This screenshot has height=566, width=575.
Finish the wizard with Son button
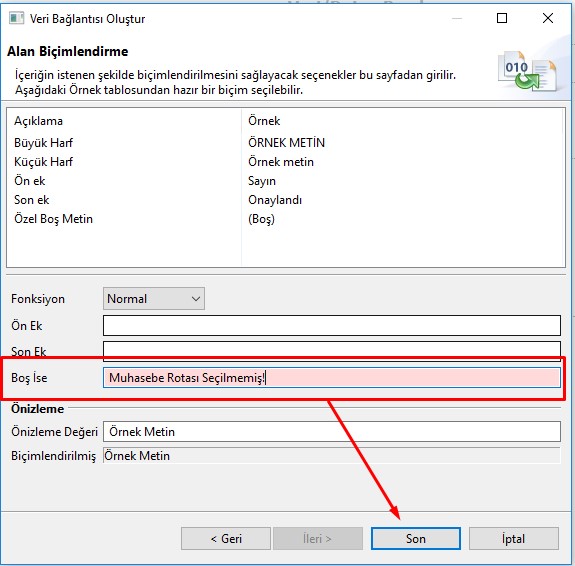pos(415,538)
